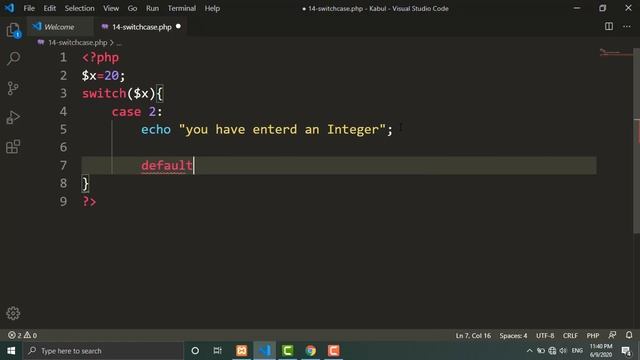
Task: Click the breadcrumb ellipsis after the file name
Action: tap(119, 43)
